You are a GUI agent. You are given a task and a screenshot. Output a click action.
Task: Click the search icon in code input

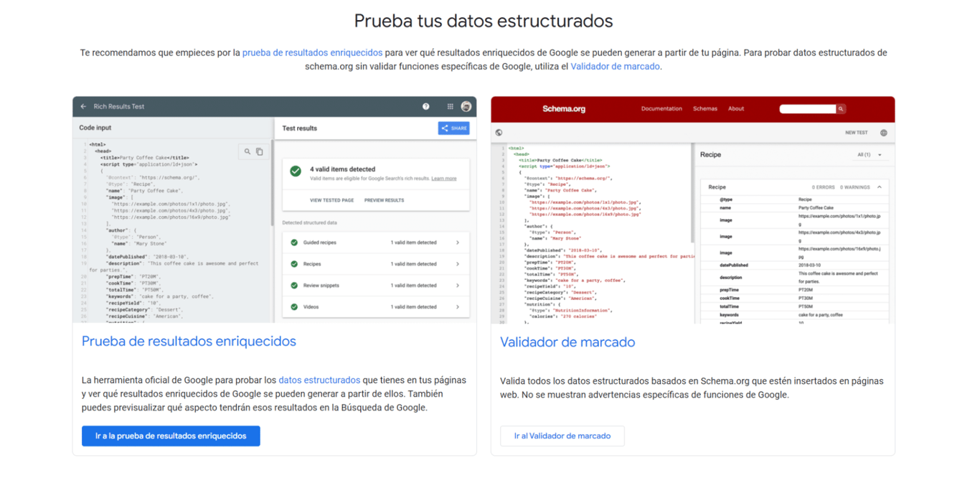coord(248,151)
